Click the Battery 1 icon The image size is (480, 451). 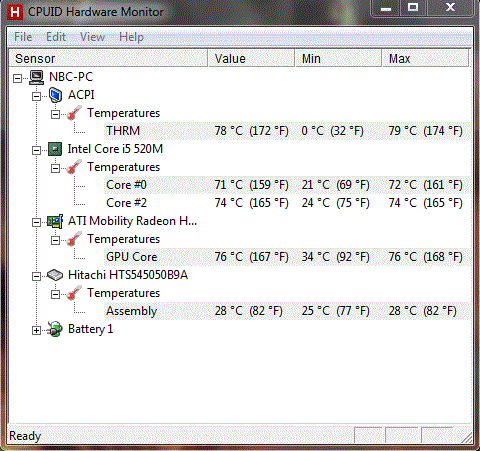click(55, 329)
